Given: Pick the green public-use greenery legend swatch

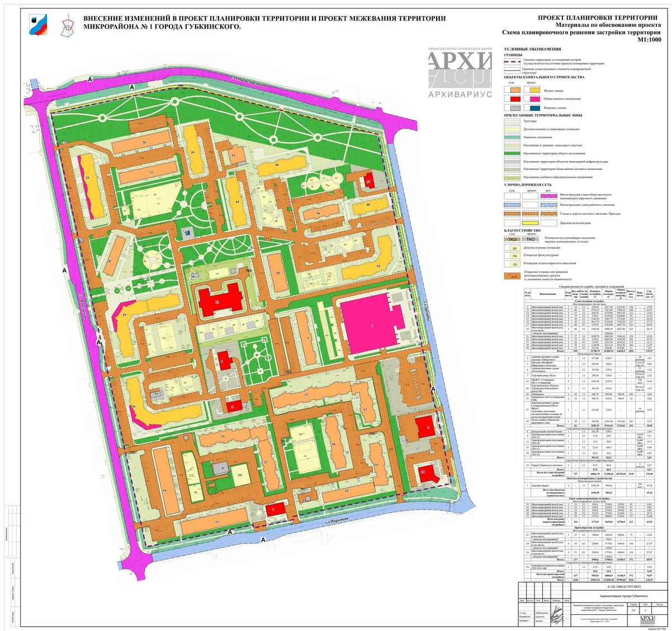Looking at the screenshot, I should click(x=513, y=153).
